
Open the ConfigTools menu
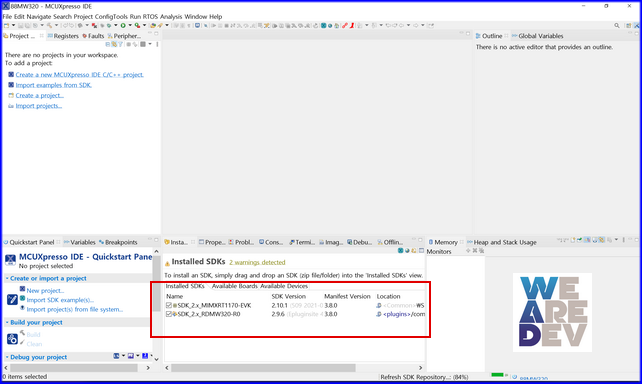click(x=111, y=16)
